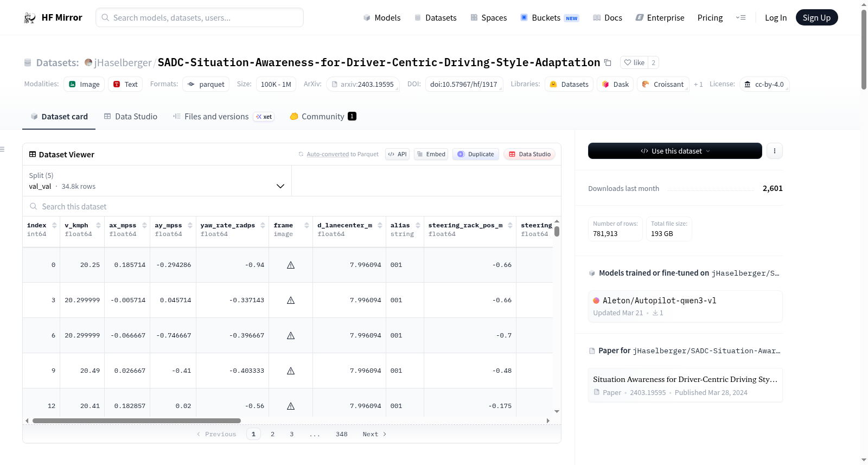Sort by the index column arrows
The width and height of the screenshot is (868, 465).
pyautogui.click(x=54, y=225)
